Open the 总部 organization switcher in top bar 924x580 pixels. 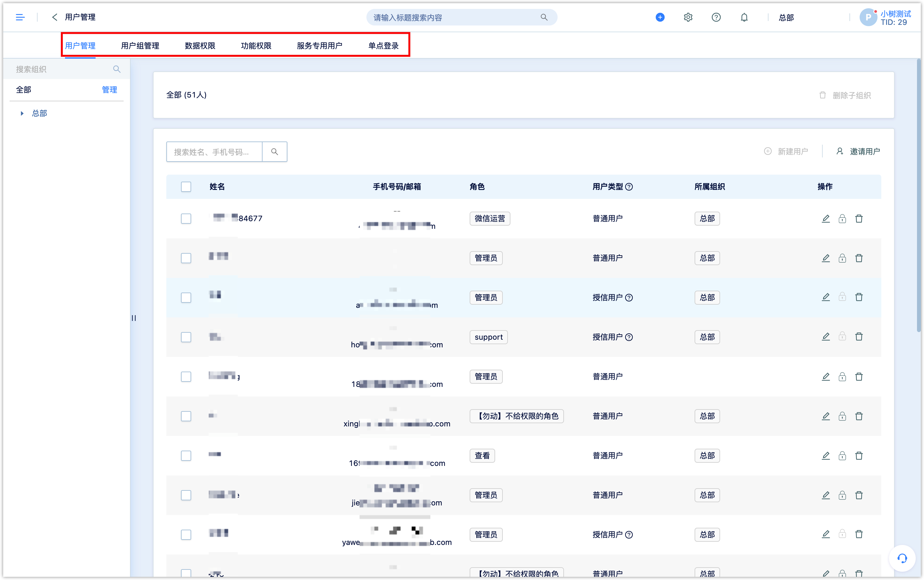tap(786, 18)
